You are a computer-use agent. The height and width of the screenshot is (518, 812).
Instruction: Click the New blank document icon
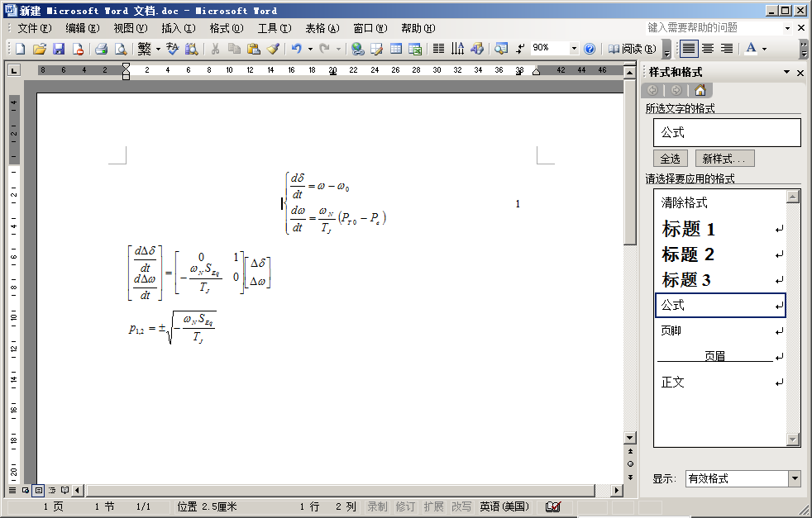click(x=20, y=49)
